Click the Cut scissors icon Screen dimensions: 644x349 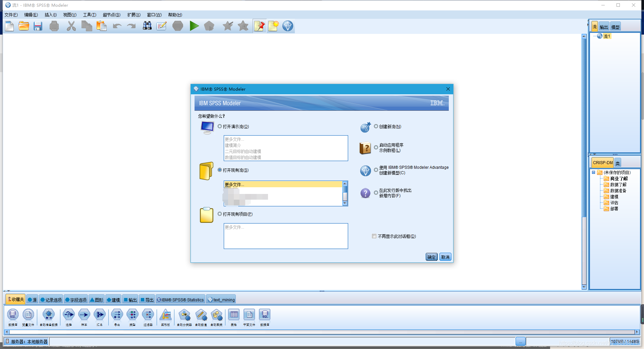coord(71,26)
